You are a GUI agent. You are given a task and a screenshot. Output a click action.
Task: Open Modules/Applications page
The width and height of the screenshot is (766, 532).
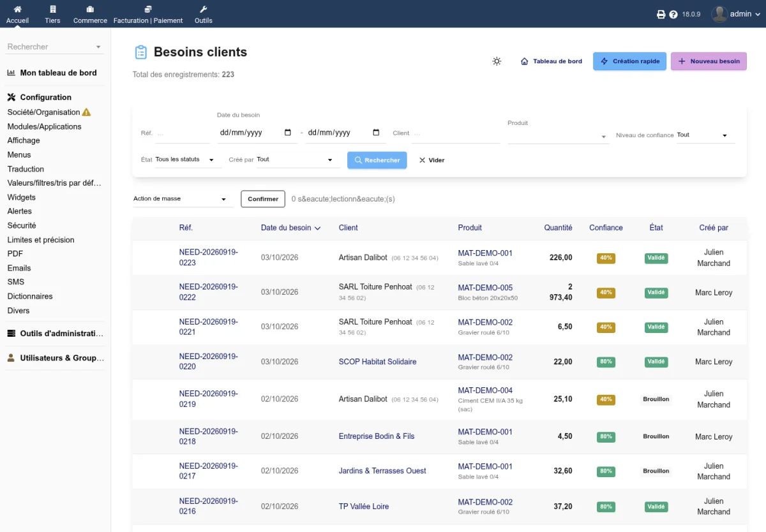click(x=44, y=126)
